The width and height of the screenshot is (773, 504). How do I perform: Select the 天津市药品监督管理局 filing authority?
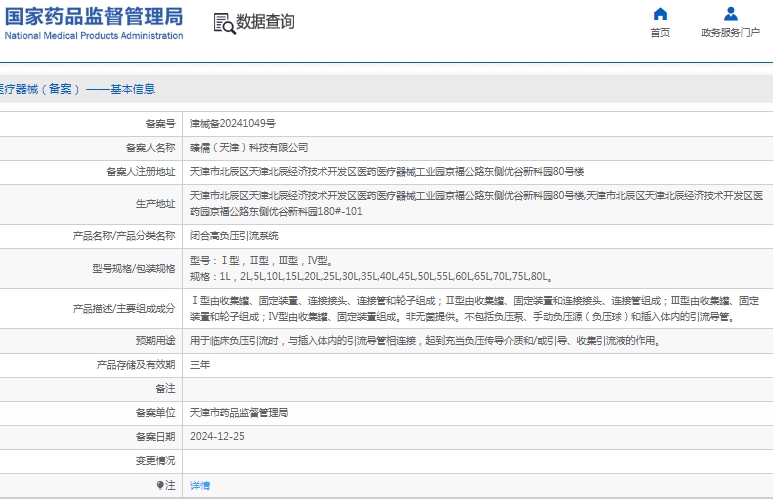pos(239,412)
